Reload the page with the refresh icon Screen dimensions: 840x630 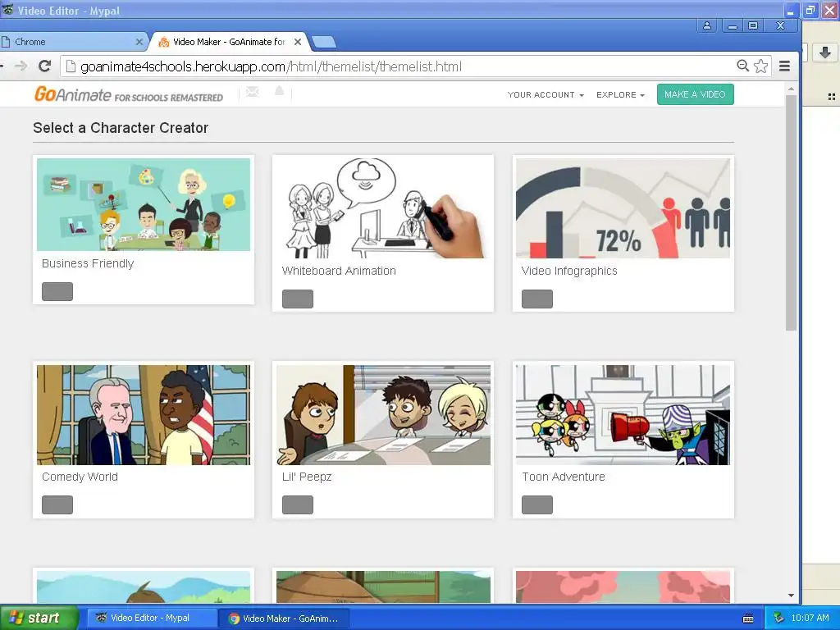pos(45,66)
